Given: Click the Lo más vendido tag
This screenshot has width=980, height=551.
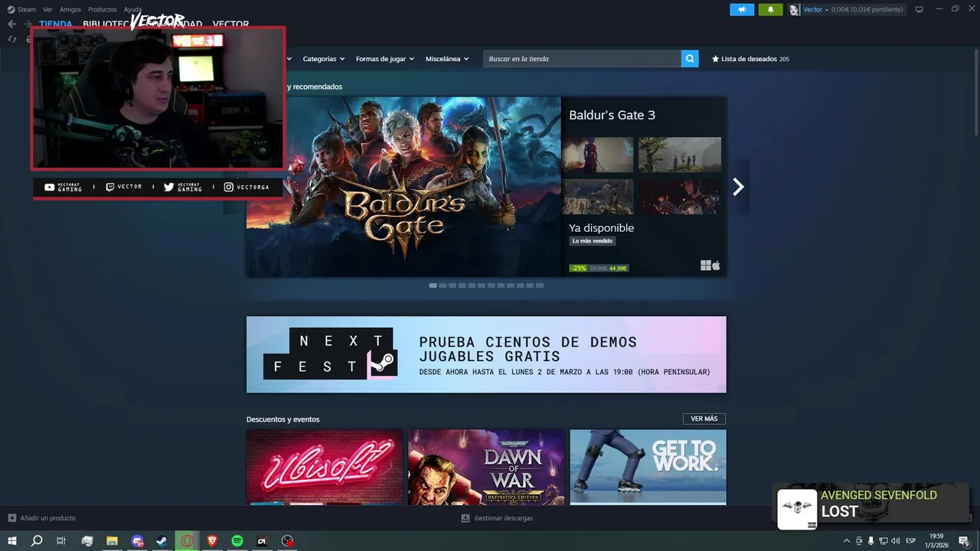Looking at the screenshot, I should click(x=593, y=241).
